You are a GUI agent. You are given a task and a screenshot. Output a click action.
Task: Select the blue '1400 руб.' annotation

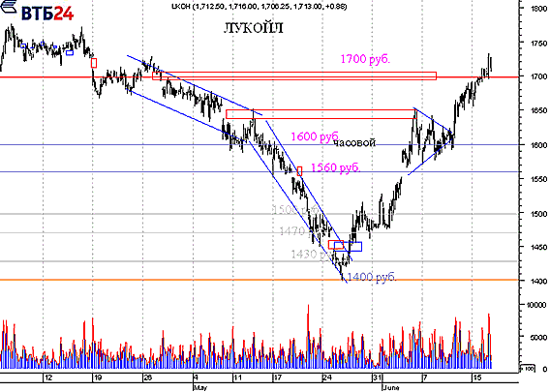(x=372, y=277)
